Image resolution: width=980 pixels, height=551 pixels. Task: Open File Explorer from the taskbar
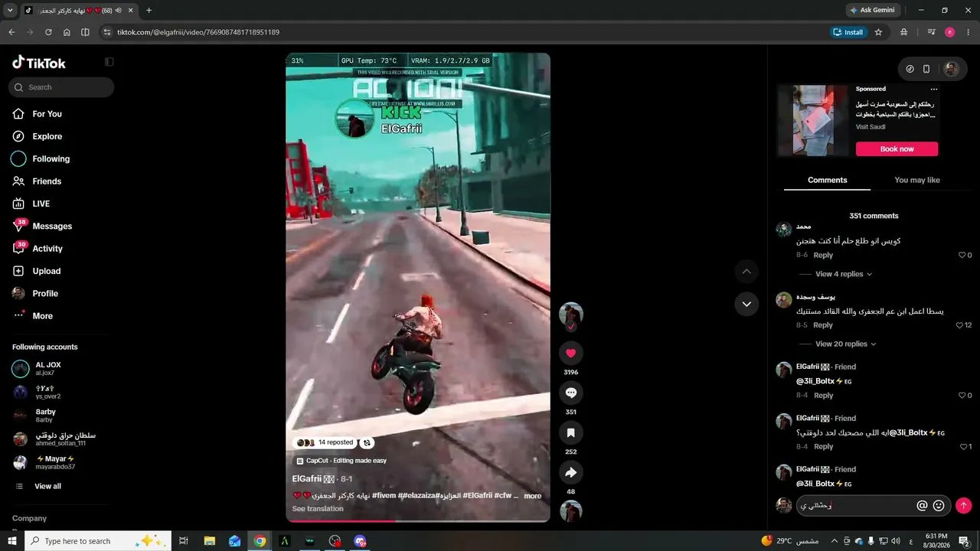point(209,541)
